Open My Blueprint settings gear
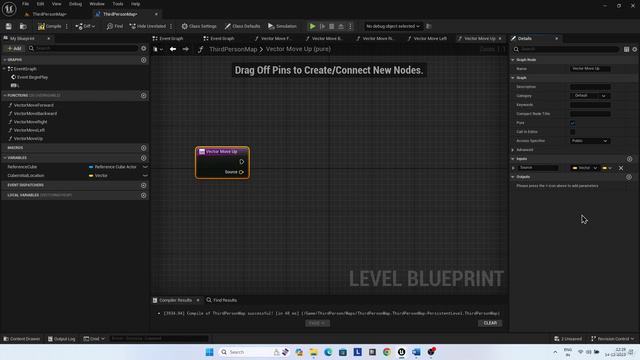640x360 pixels. tap(144, 48)
